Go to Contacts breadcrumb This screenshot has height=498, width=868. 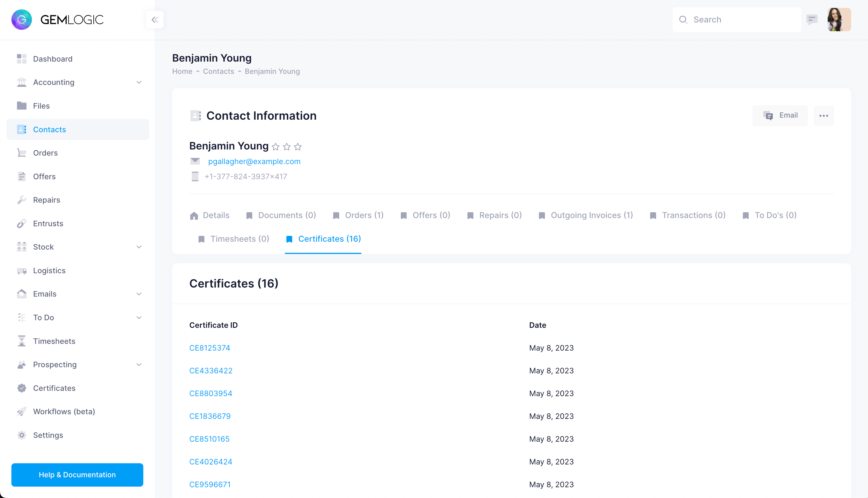tap(218, 72)
